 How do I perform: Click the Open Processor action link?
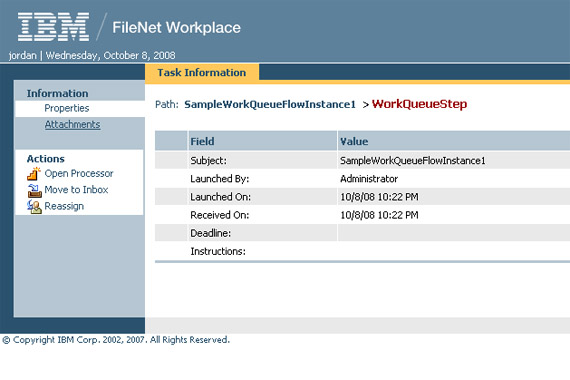point(79,173)
